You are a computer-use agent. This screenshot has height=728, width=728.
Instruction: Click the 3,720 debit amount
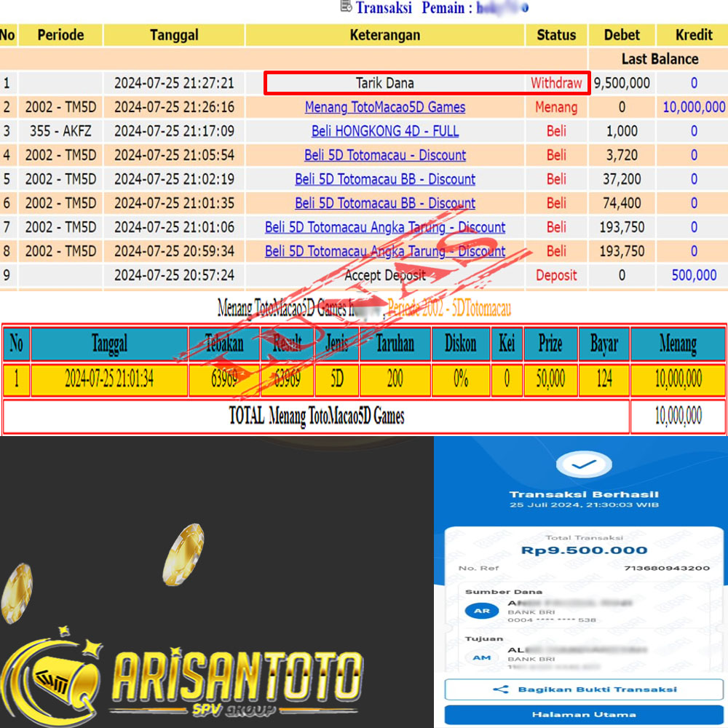[622, 155]
